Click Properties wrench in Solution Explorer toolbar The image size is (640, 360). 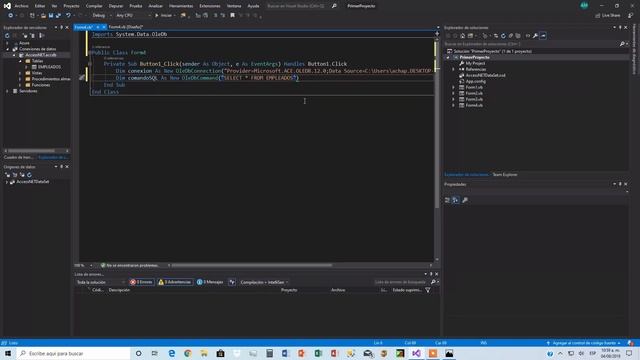[x=535, y=36]
